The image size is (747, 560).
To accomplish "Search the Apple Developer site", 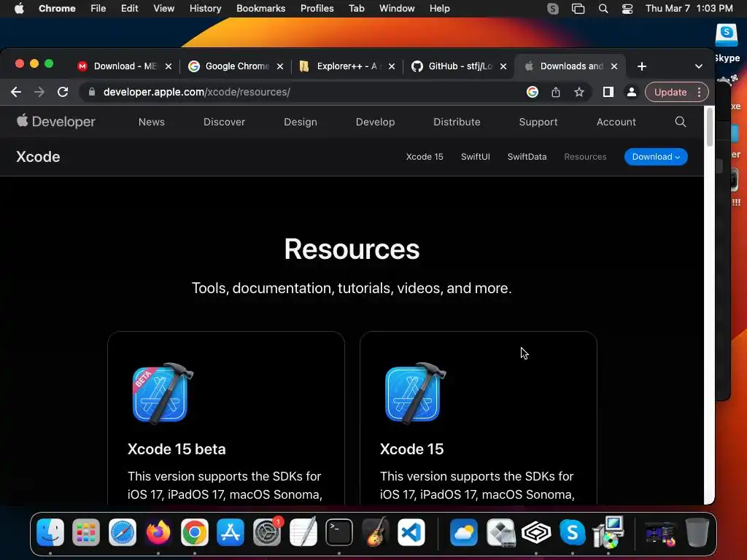I will tap(681, 122).
